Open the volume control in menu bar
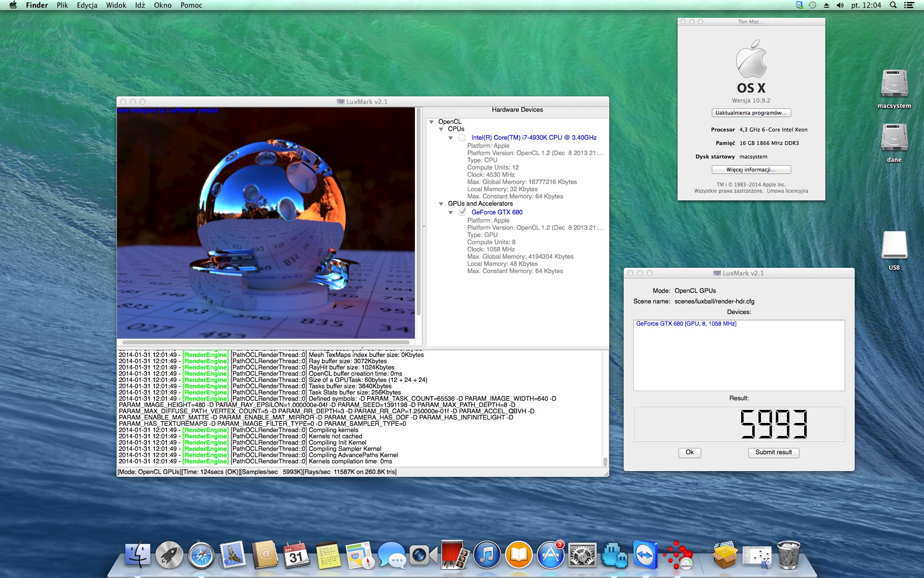Viewport: 924px width, 578px height. pos(840,5)
